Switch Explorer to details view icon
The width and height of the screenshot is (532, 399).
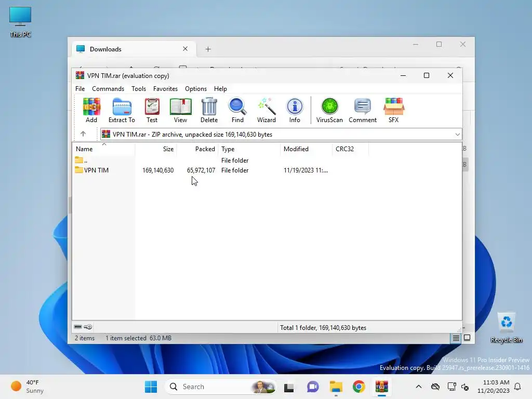pyautogui.click(x=456, y=338)
